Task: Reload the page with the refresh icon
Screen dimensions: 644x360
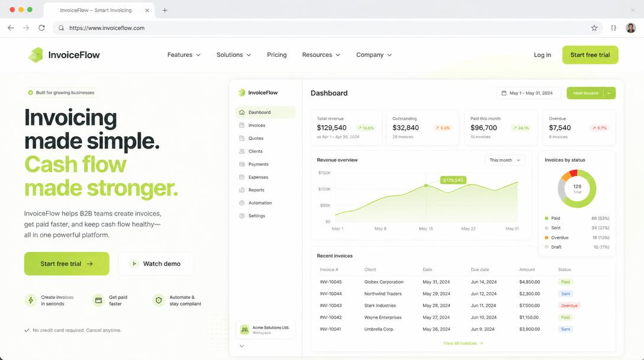Action: tap(41, 28)
